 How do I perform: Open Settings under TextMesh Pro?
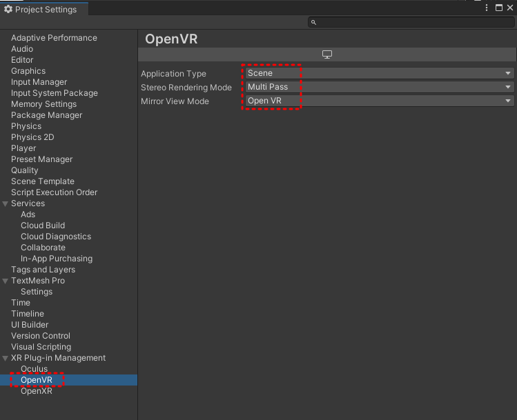pyautogui.click(x=37, y=292)
